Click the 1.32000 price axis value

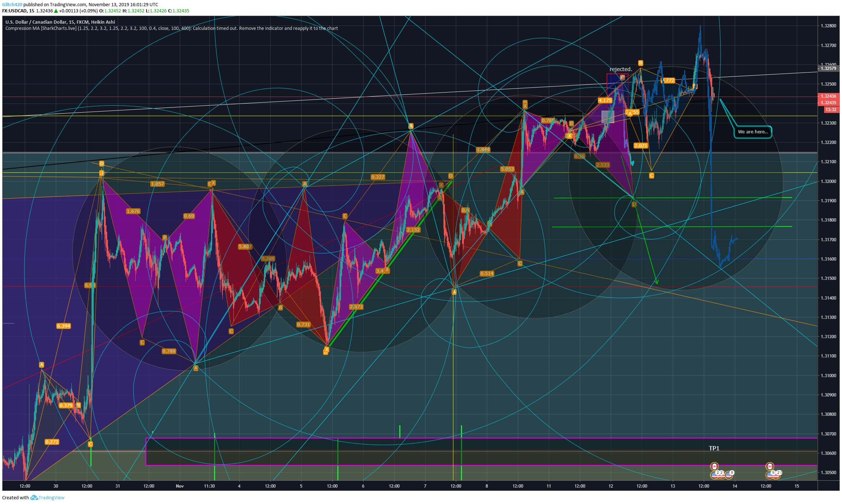click(828, 181)
